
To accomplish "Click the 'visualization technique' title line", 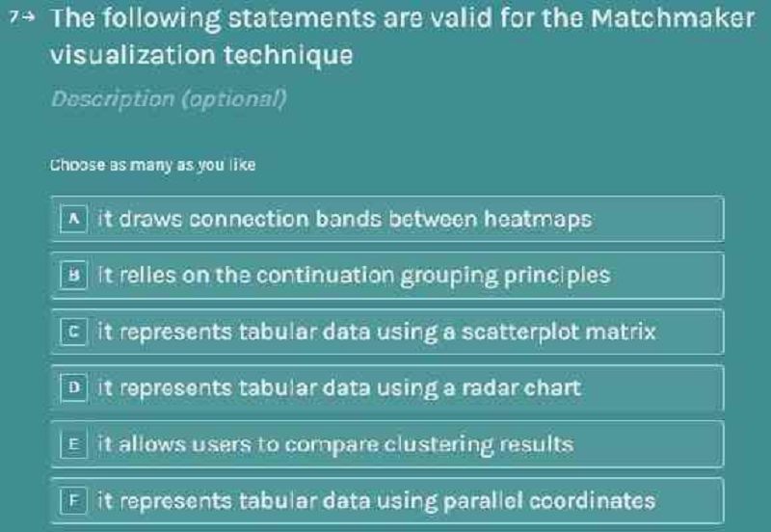I will click(201, 55).
